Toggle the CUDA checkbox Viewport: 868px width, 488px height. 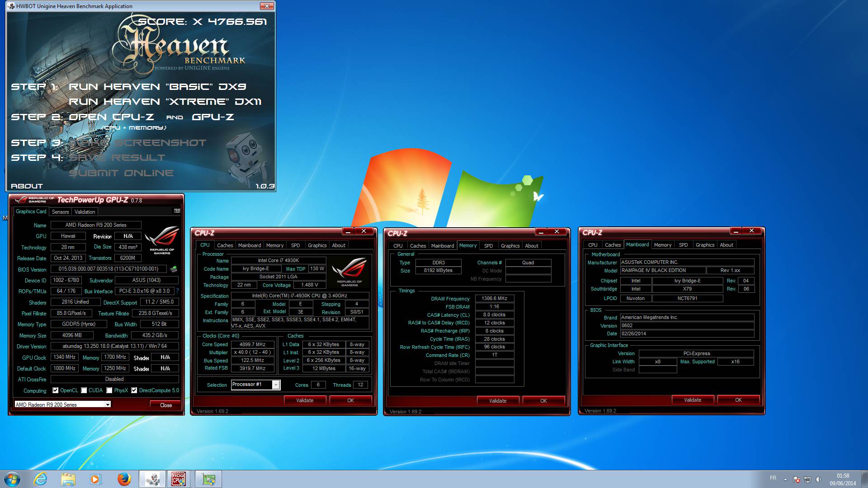[84, 390]
